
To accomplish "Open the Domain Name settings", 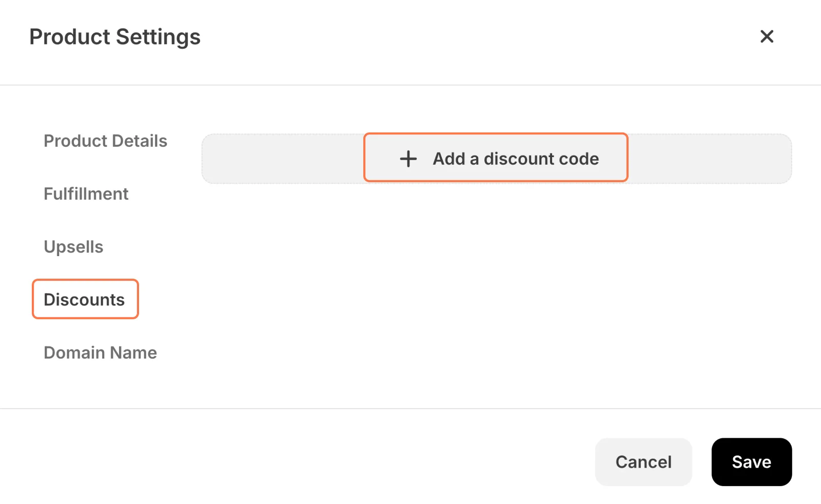I will (100, 353).
